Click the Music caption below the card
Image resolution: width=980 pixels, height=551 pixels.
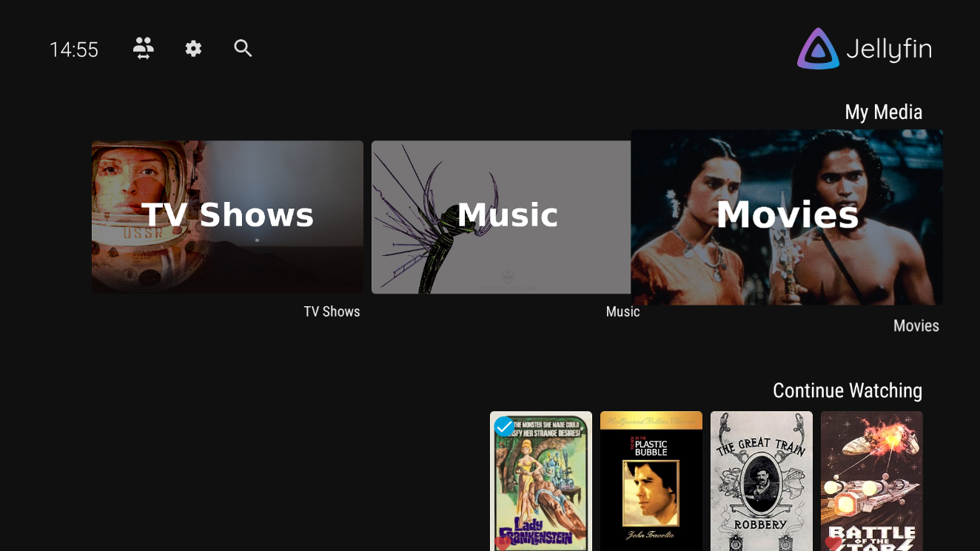(x=622, y=311)
